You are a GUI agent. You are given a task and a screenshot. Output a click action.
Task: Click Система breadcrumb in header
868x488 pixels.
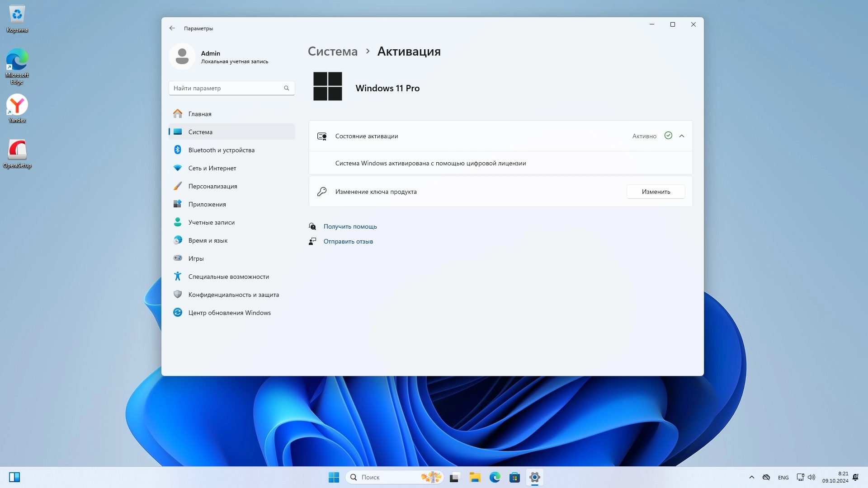pos(332,52)
